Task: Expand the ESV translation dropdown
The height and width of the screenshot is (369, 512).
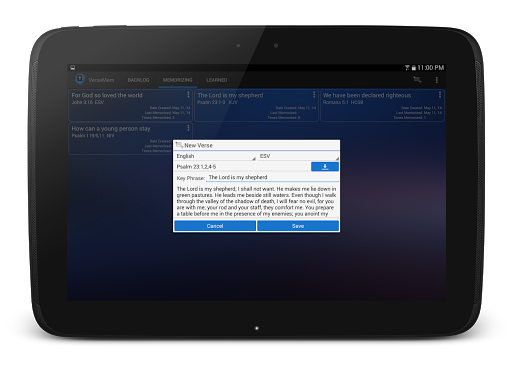Action: (x=299, y=156)
